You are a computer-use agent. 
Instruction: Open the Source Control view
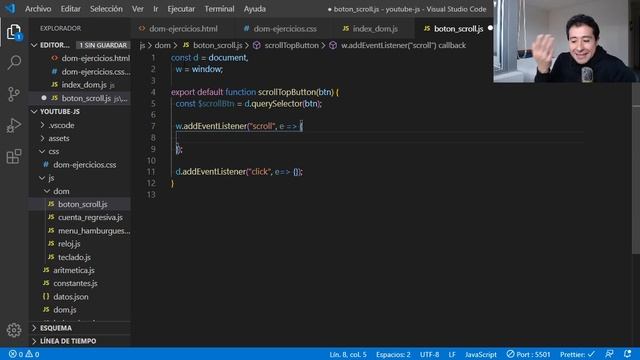pyautogui.click(x=14, y=94)
